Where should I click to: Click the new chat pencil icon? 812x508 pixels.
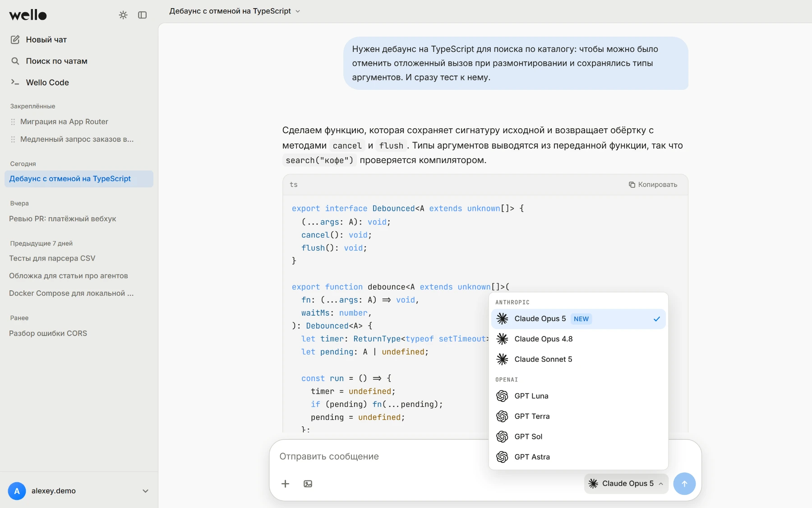[x=15, y=40]
